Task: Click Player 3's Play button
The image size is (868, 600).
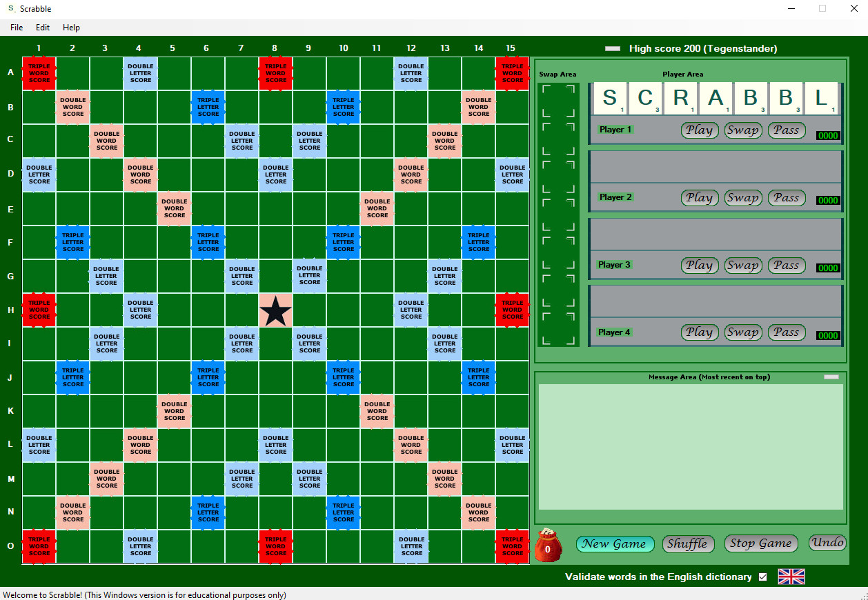Action: [x=700, y=266]
